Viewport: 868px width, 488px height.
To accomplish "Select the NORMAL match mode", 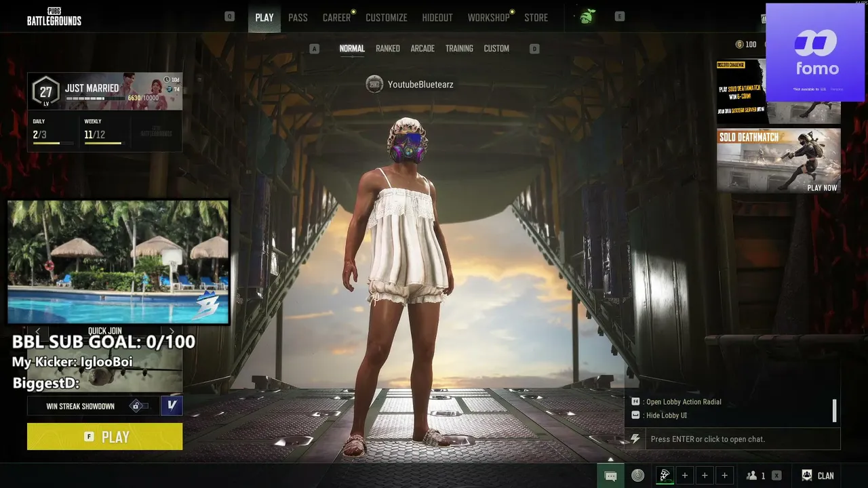I will (x=352, y=49).
